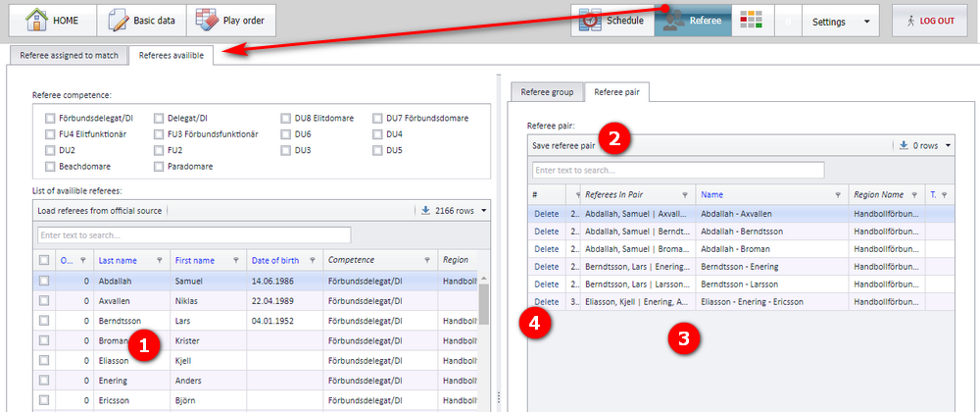Select the Referees availible tab
The height and width of the screenshot is (412, 980).
tap(171, 55)
